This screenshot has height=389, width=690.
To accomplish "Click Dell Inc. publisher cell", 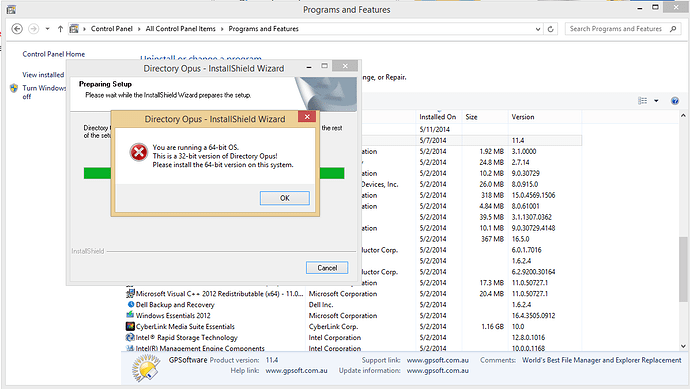I will 321,305.
